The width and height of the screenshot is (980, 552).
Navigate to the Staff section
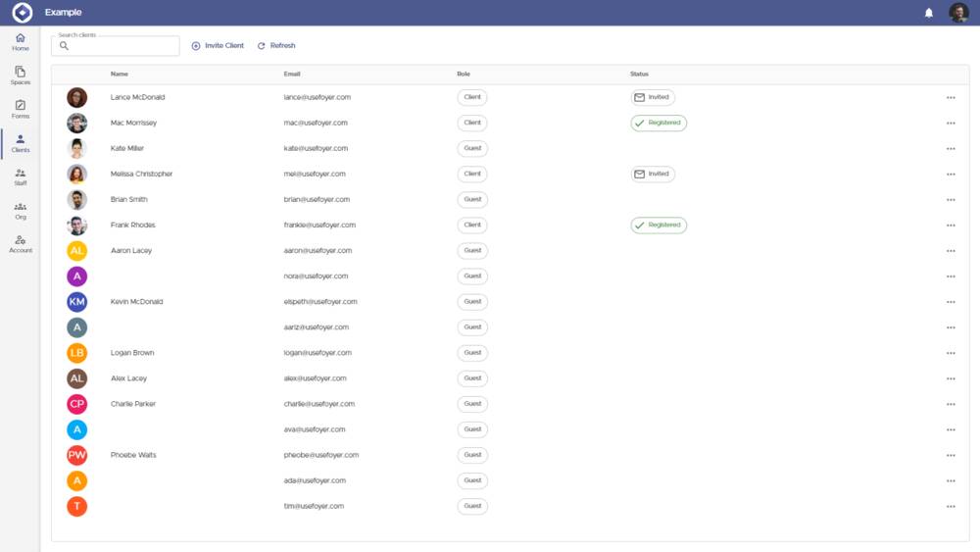(x=21, y=176)
